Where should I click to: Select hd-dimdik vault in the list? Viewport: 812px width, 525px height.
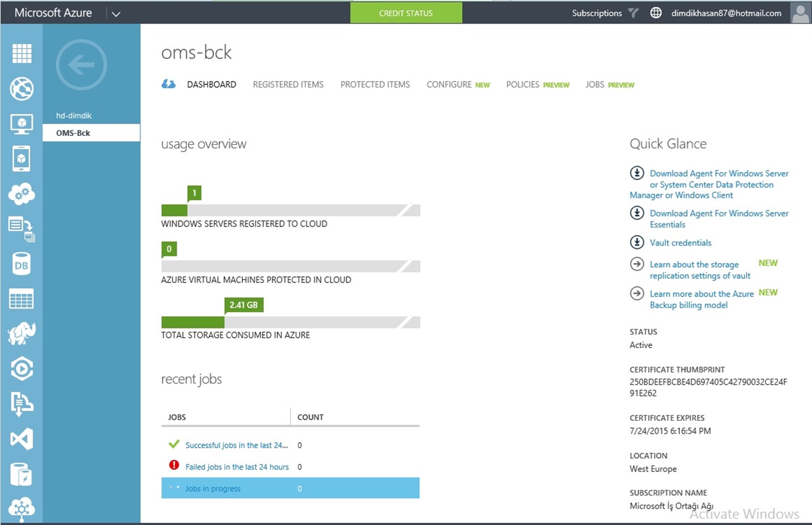74,115
